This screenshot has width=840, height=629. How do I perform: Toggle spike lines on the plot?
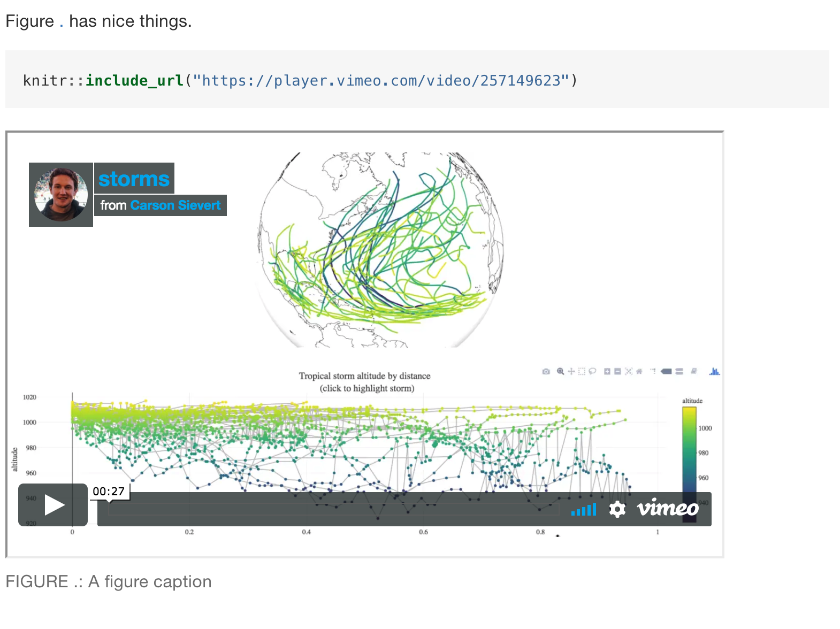click(653, 371)
